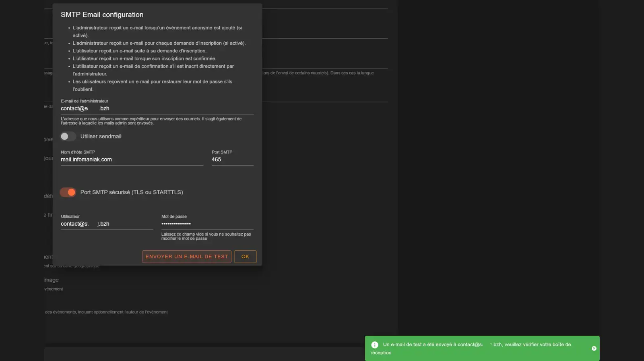Disable the secure SMTP port switch
This screenshot has height=361, width=644.
[x=68, y=193]
